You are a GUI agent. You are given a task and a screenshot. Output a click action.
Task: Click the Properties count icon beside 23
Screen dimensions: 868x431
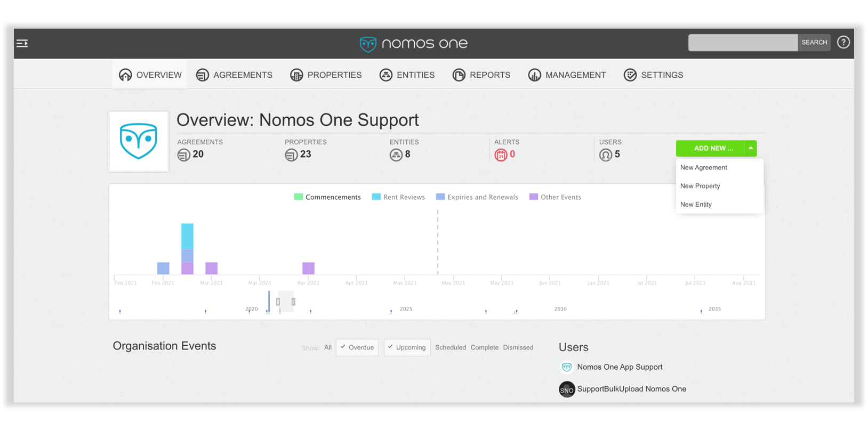pos(291,155)
